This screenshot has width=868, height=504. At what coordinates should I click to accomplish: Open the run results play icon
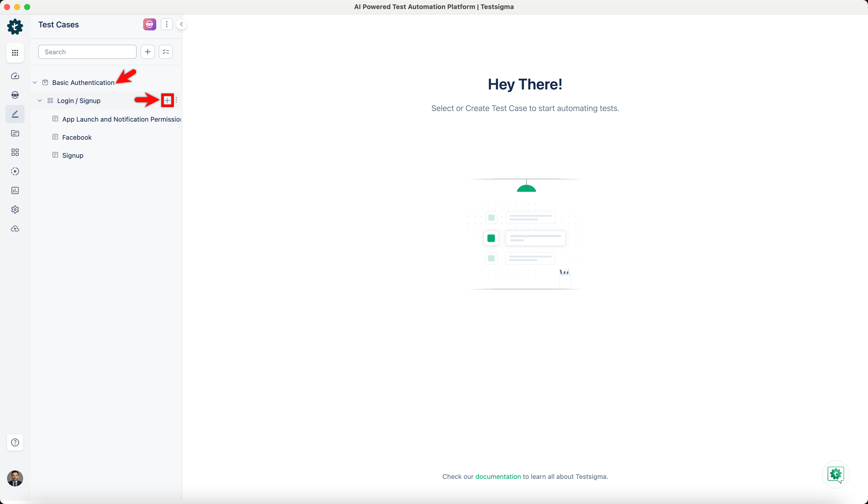pos(15,171)
